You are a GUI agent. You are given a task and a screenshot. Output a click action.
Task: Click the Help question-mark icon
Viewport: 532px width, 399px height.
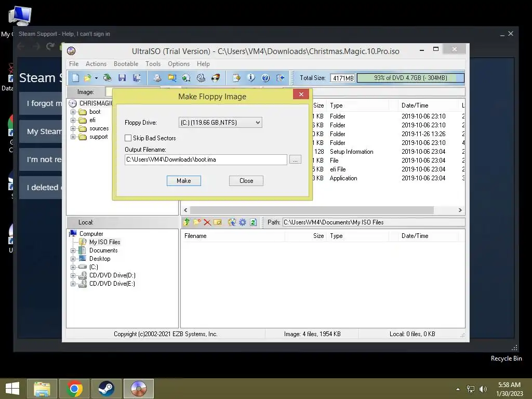[x=265, y=78]
